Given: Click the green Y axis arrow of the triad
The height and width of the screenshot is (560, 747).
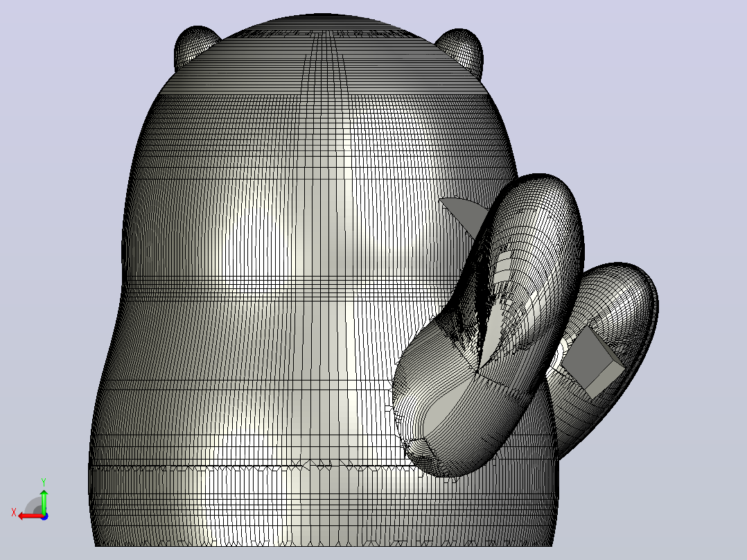Looking at the screenshot, I should click(44, 502).
